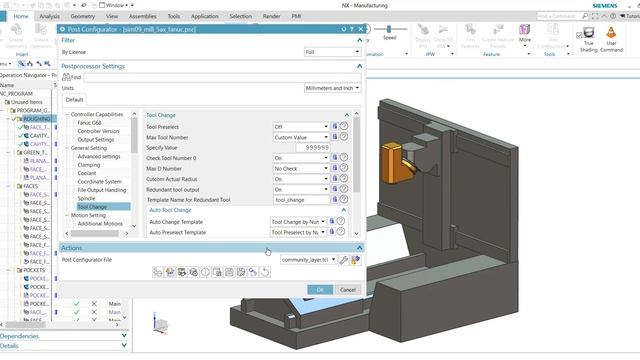Click the tool_change template name field

click(x=301, y=200)
